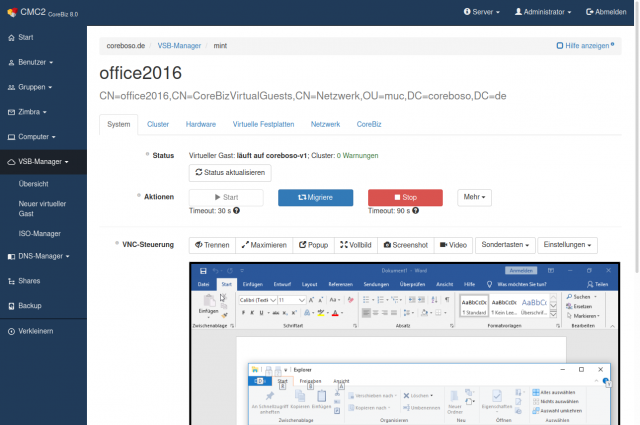Click the CMC2 logo icon
Image resolution: width=640 pixels, height=425 pixels.
(12, 12)
